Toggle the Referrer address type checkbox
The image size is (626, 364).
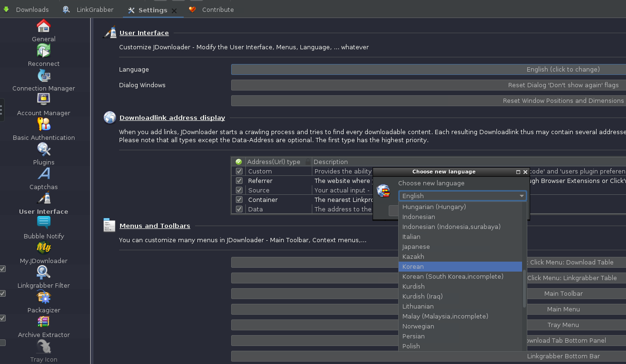[239, 181]
